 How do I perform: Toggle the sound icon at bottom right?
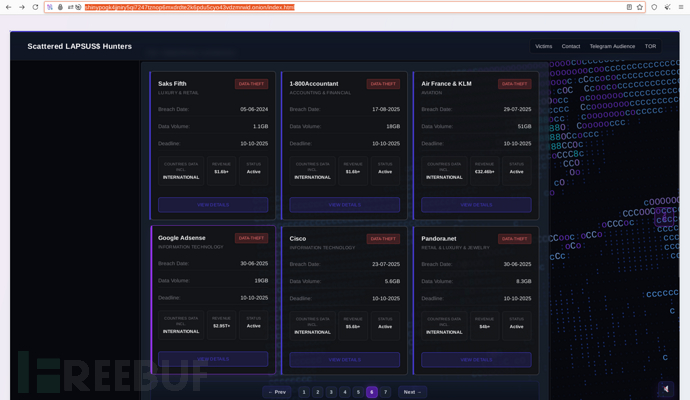point(666,389)
